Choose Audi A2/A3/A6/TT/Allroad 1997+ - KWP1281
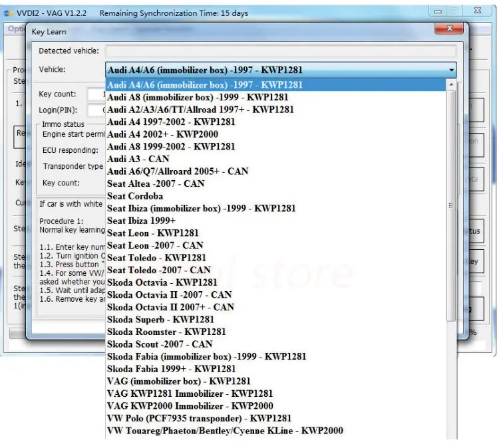This screenshot has height=448, width=499. tap(276, 110)
